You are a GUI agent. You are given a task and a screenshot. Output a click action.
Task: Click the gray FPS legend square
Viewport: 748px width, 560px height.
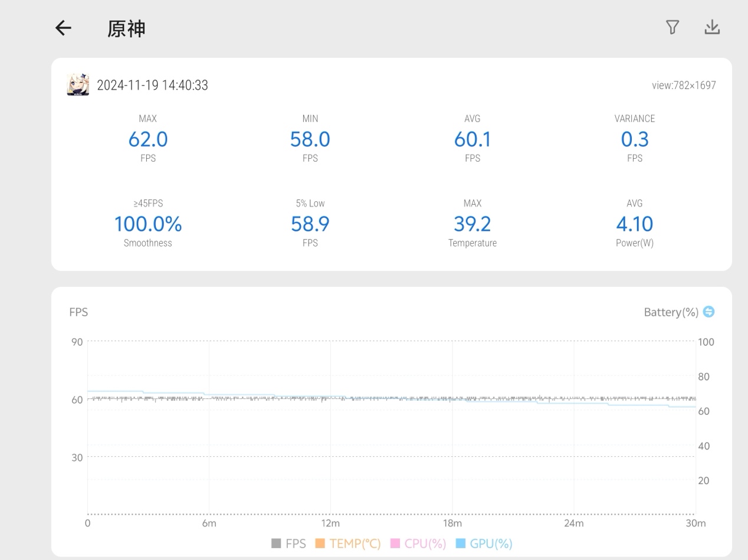point(276,543)
